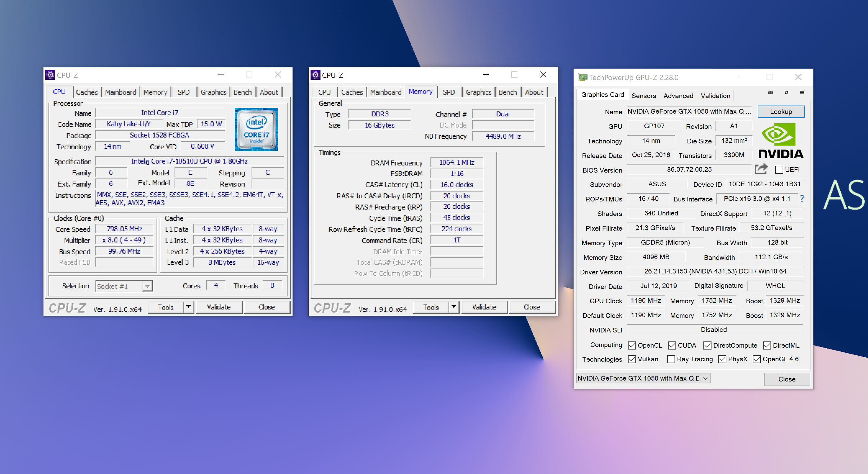
Task: Click the Specification field in CPU-Z
Action: click(x=189, y=161)
